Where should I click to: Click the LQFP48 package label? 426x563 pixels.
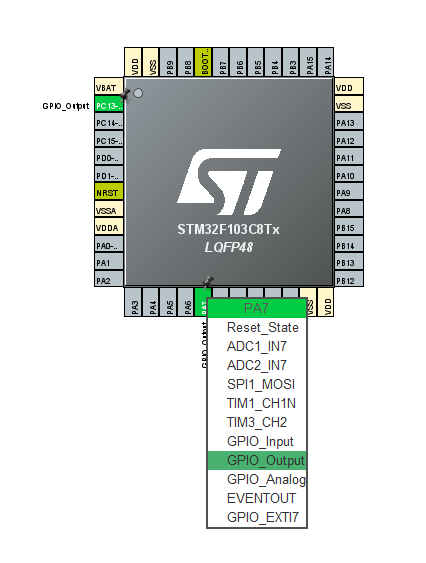pos(229,247)
